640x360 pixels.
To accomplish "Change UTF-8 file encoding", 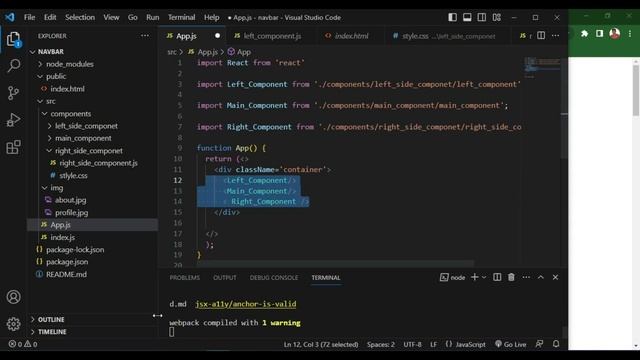I will 412,344.
